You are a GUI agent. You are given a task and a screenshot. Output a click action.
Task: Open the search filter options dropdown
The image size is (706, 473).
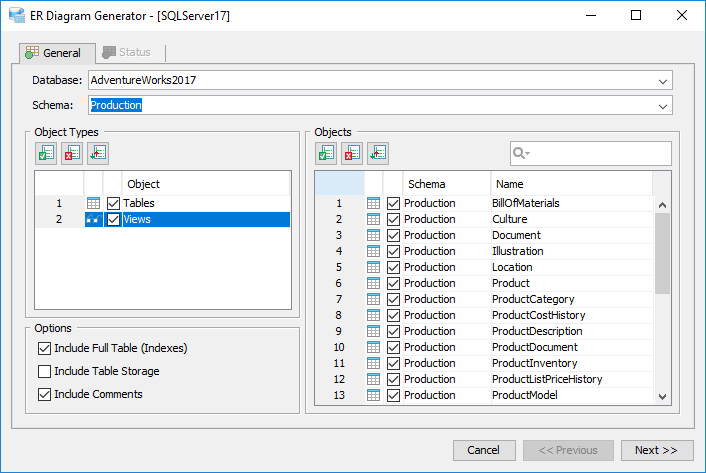(x=522, y=153)
